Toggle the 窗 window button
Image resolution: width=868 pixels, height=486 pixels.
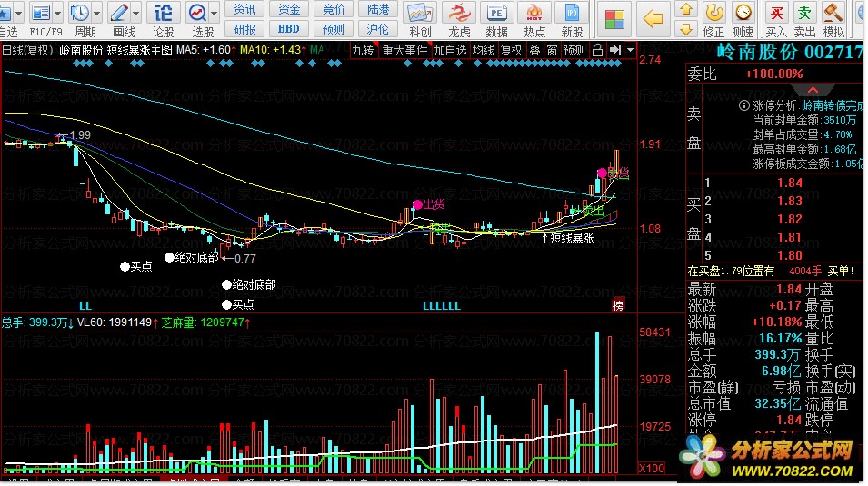point(552,50)
